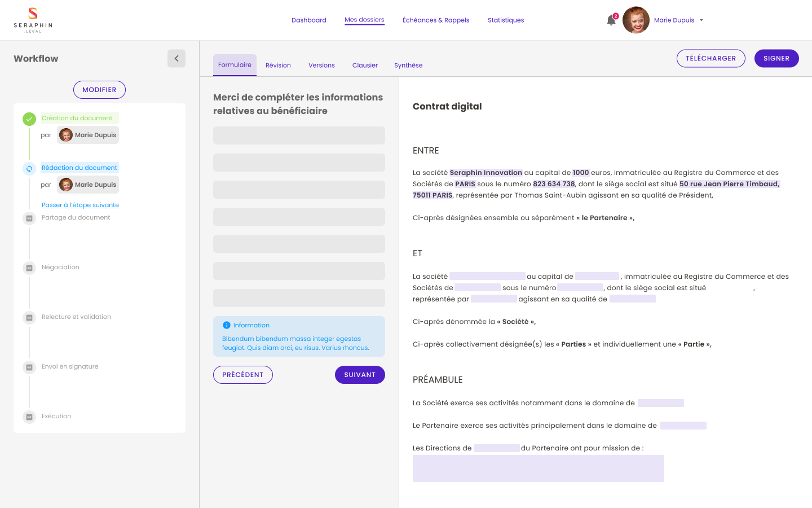Click the green checkmark on Création du document
812x508 pixels.
tap(29, 119)
